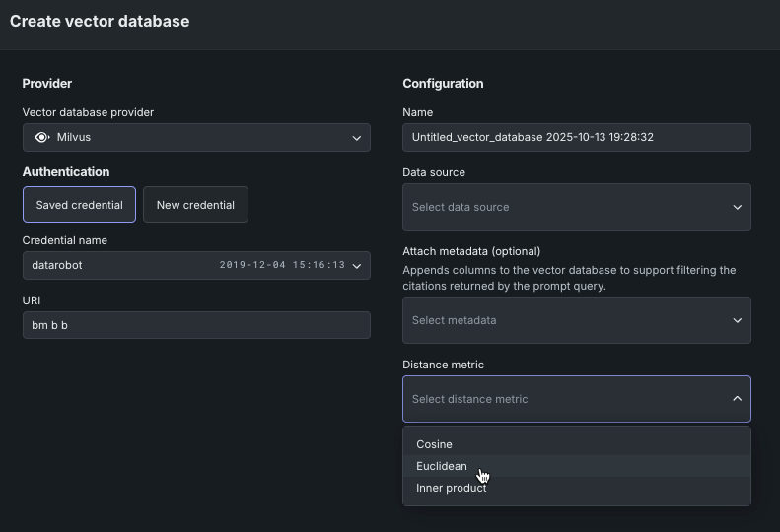The image size is (780, 532).
Task: Click the Select metadata chevron arrow
Action: point(737,320)
